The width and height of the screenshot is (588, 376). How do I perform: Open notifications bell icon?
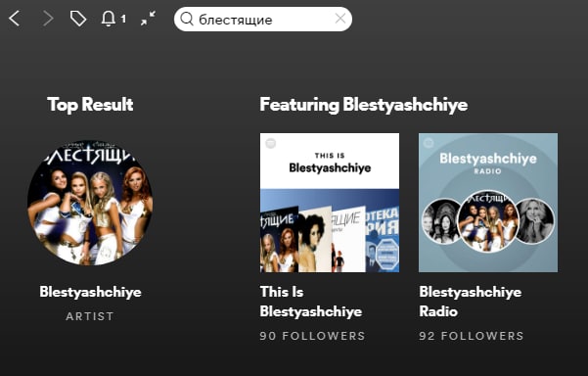[109, 19]
